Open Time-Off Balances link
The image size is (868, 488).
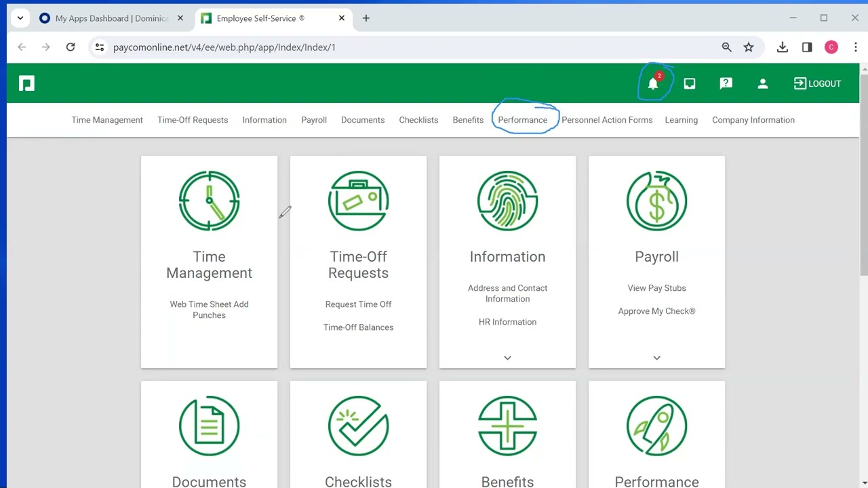point(358,327)
